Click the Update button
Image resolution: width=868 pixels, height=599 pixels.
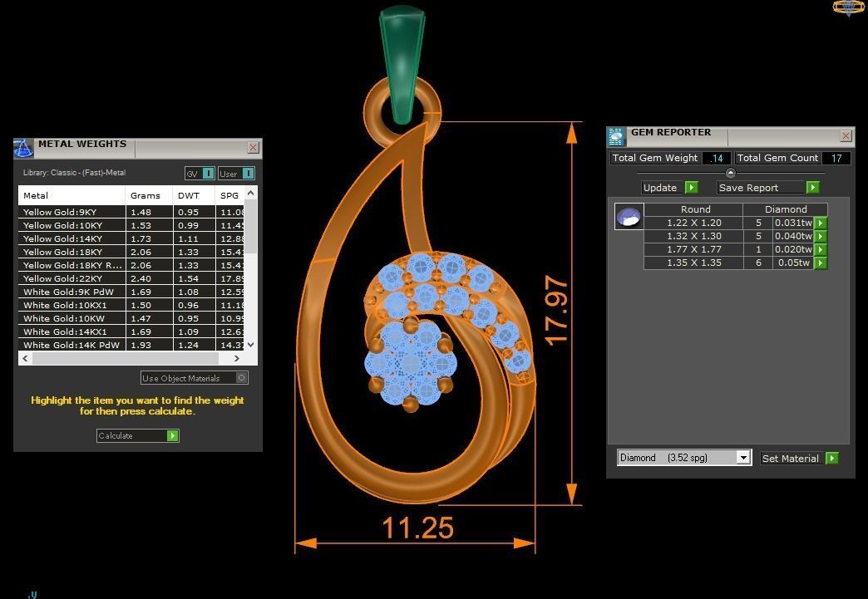pyautogui.click(x=670, y=188)
